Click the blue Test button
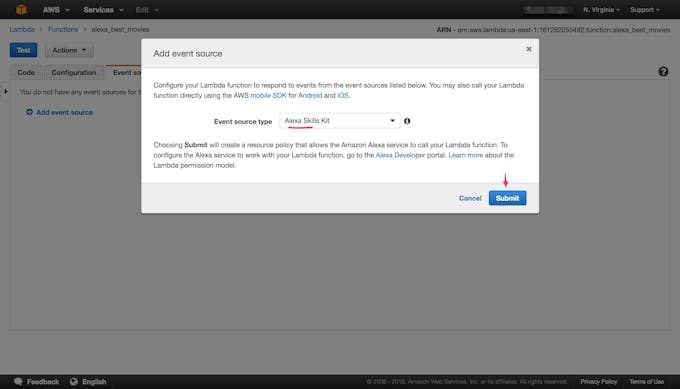This screenshot has width=680, height=389. [x=23, y=50]
